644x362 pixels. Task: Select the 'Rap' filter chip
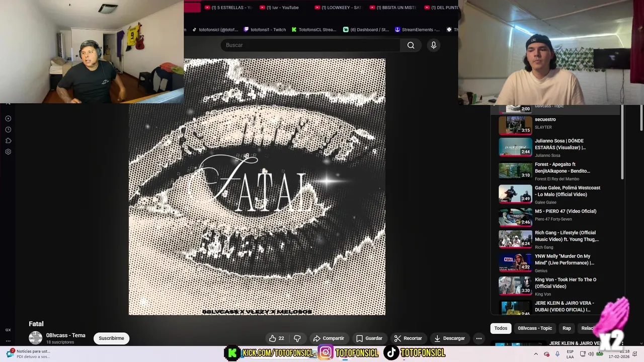567,328
